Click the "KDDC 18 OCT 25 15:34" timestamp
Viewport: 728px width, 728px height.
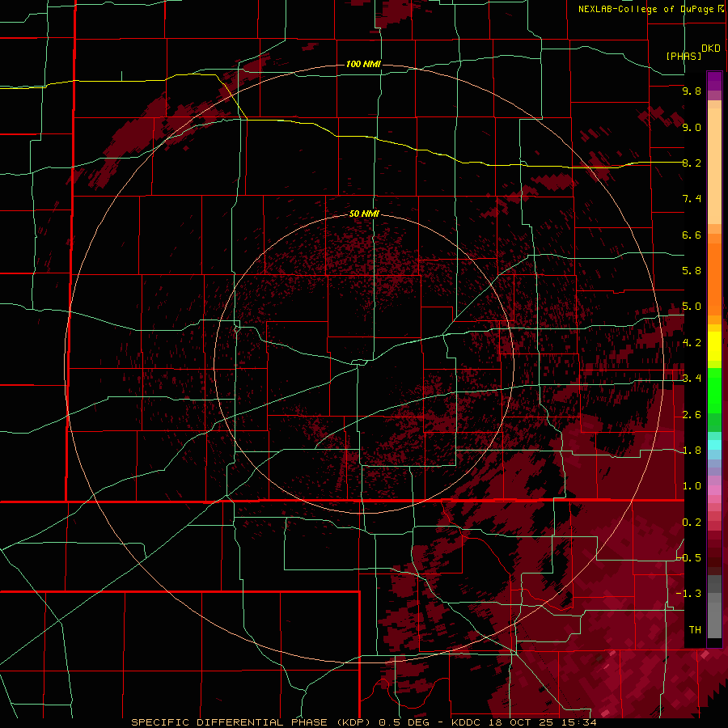coord(523,722)
